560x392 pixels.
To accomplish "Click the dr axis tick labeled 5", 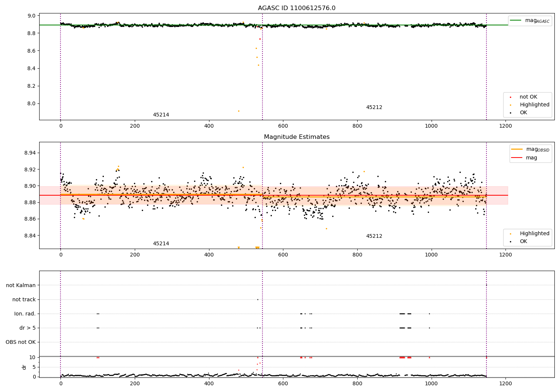I will tap(34, 367).
